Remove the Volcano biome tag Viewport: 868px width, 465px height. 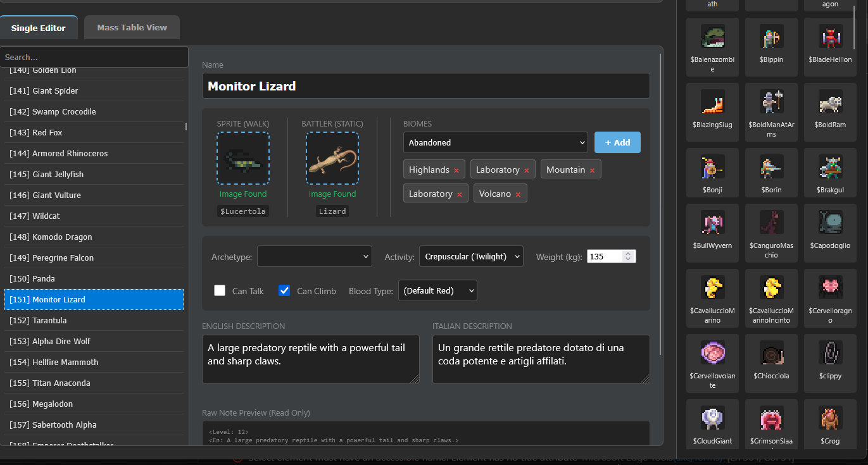518,194
